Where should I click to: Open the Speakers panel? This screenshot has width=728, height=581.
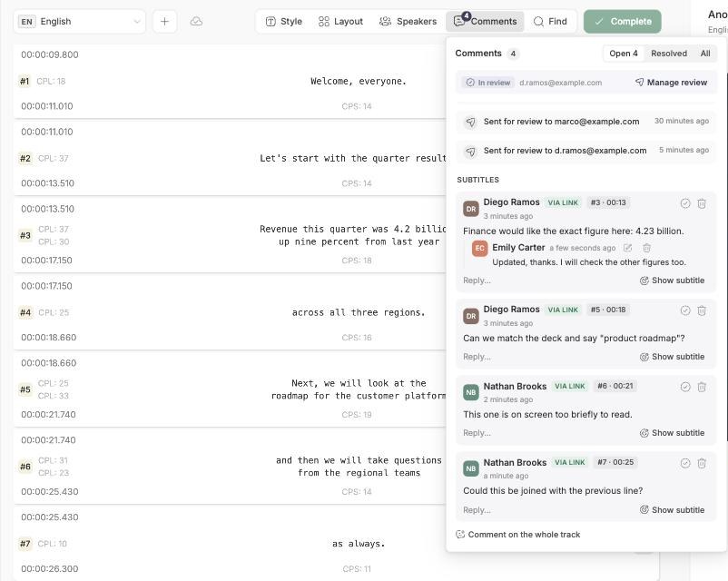pos(408,22)
